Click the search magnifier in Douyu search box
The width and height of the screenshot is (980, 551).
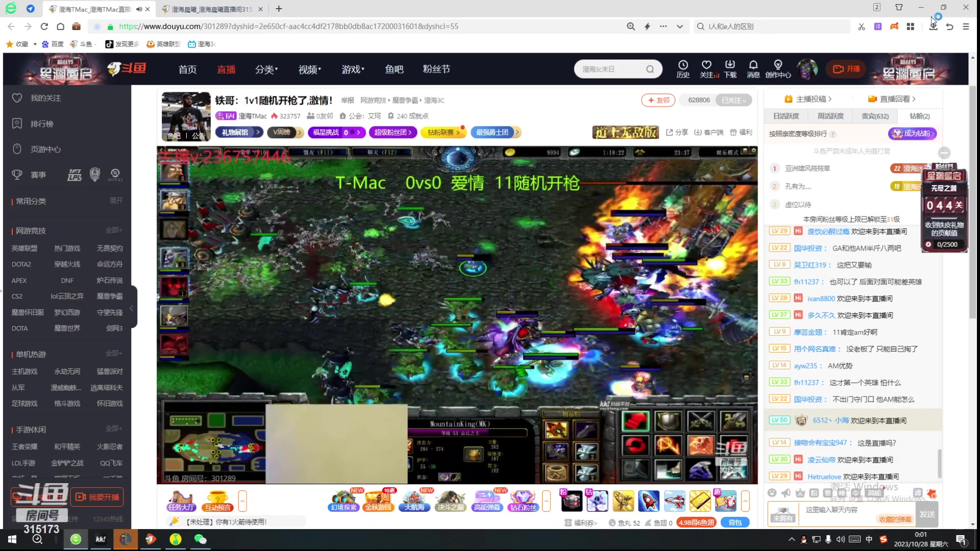pos(650,69)
